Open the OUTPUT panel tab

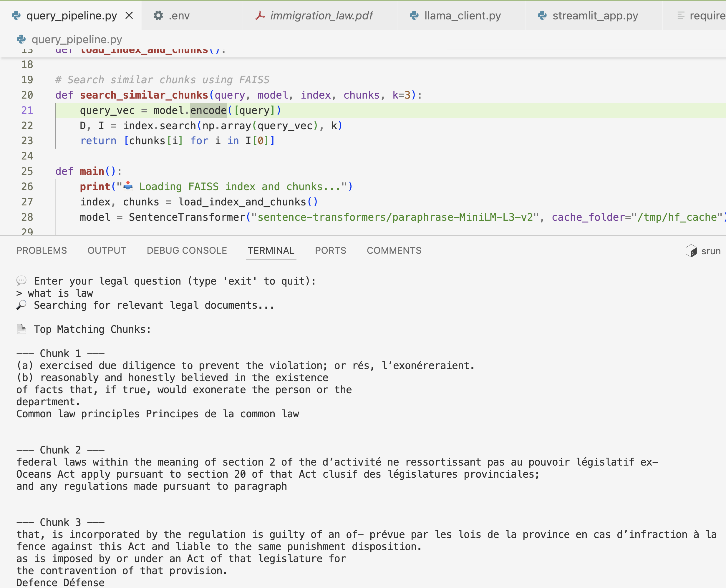107,250
